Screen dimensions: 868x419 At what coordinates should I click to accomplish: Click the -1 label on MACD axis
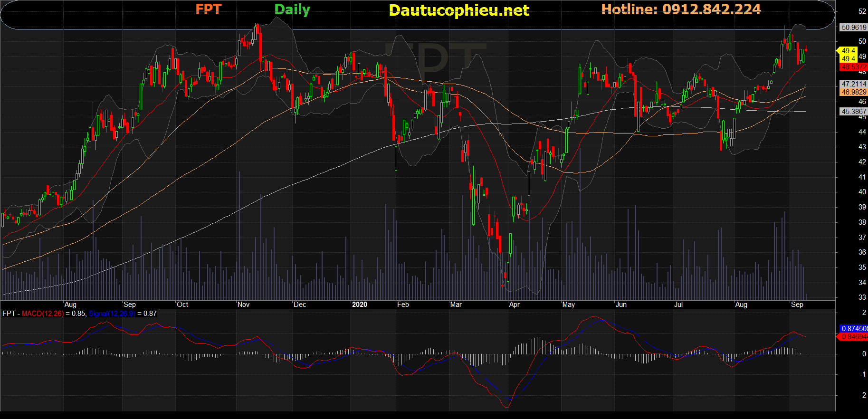[863, 374]
